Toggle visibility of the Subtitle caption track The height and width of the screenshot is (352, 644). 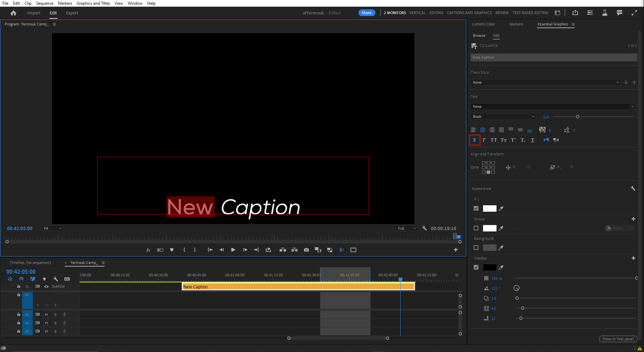pos(46,286)
